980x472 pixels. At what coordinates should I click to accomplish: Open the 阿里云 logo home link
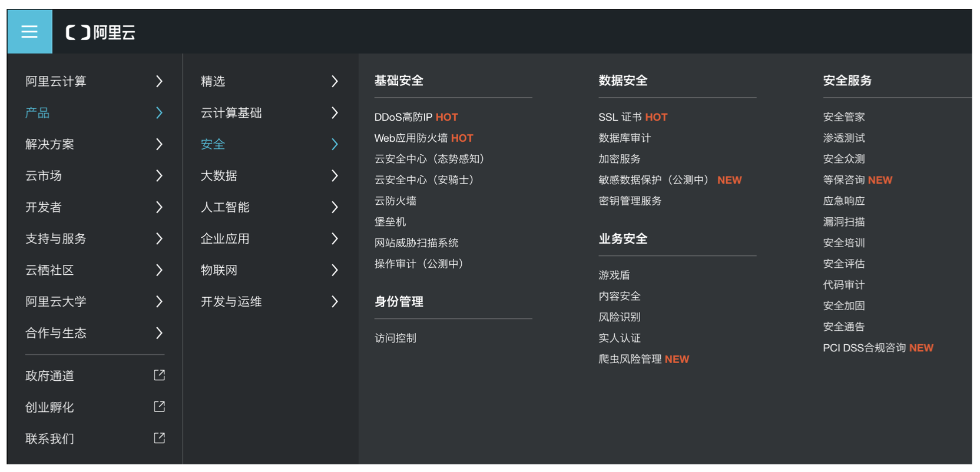[101, 32]
